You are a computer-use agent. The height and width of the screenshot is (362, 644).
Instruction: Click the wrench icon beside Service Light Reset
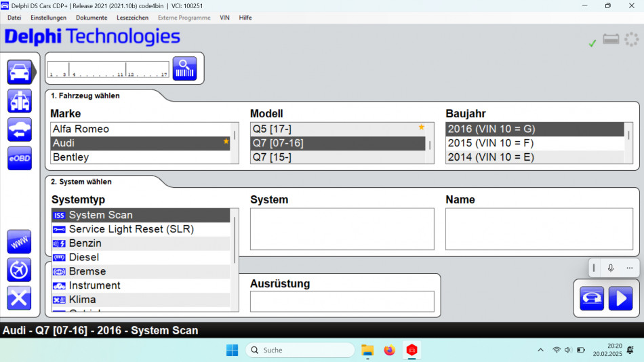[x=59, y=229]
